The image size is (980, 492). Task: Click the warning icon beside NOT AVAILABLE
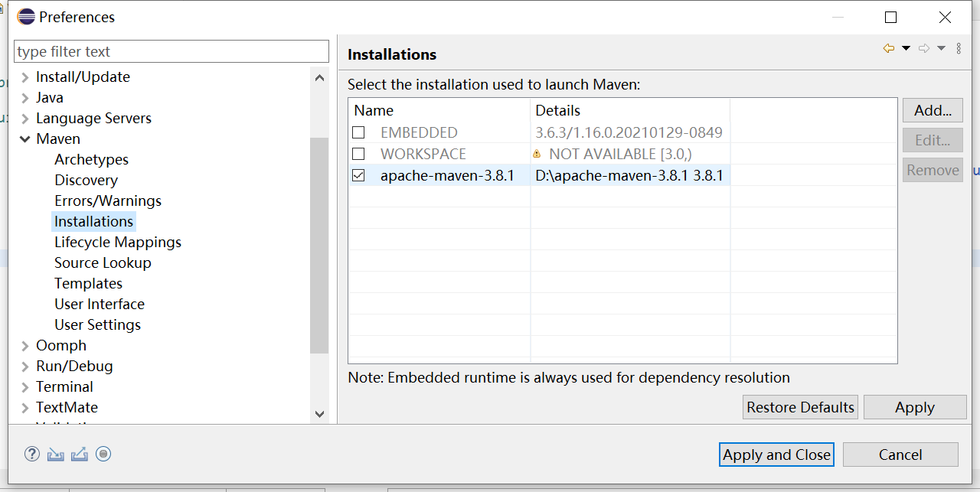(x=537, y=154)
